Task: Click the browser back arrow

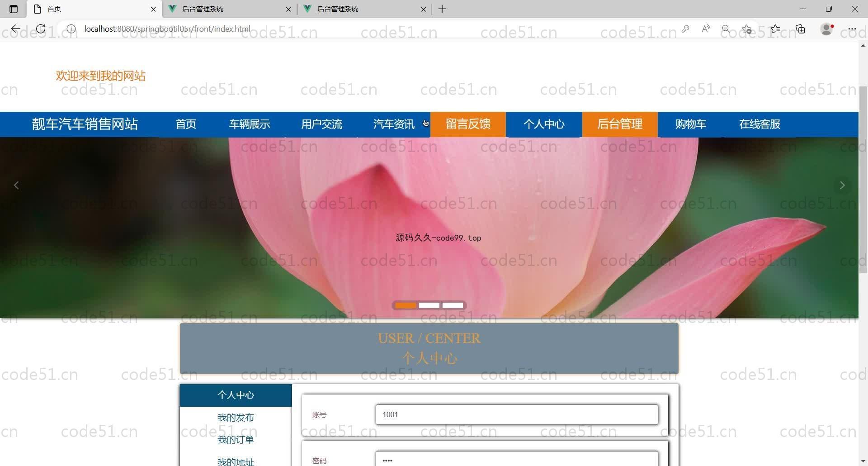Action: click(16, 29)
